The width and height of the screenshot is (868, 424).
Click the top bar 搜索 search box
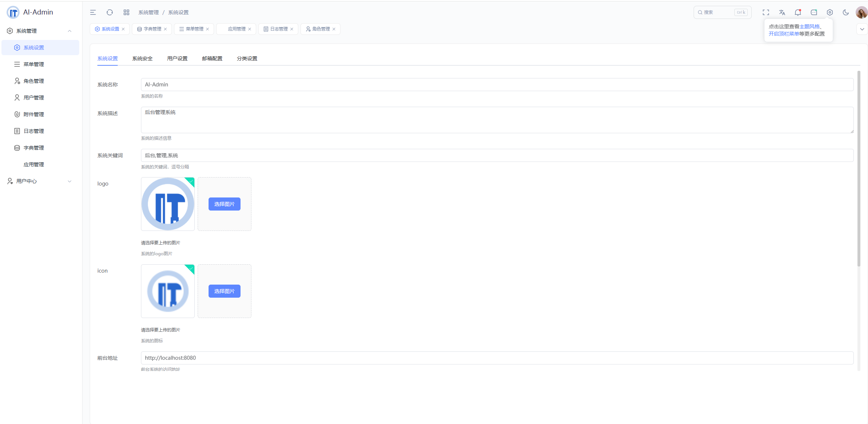[722, 12]
